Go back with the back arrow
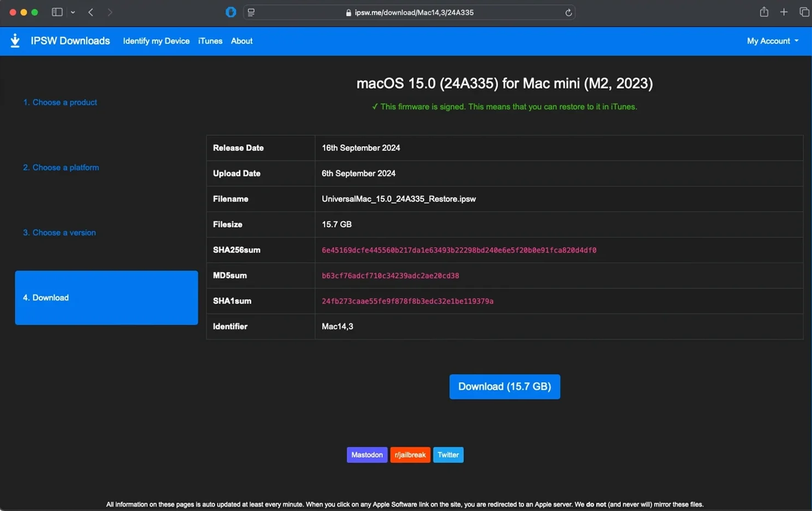 91,12
